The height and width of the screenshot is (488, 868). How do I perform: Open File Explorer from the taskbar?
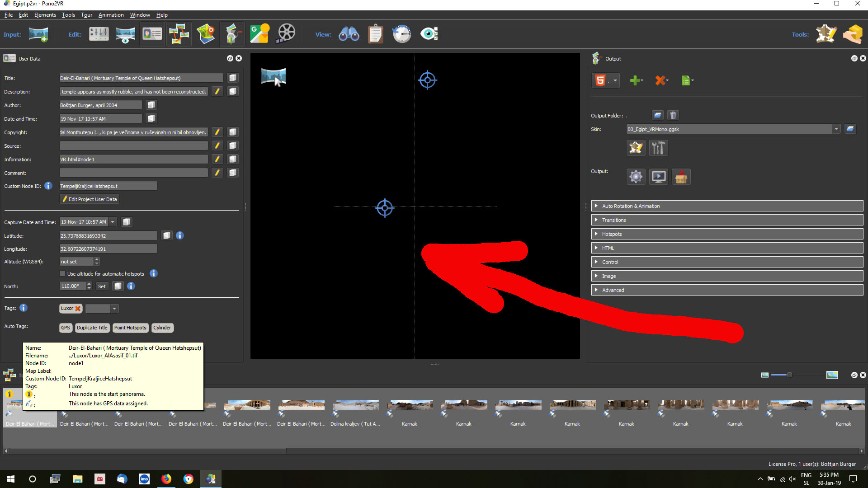click(x=77, y=479)
